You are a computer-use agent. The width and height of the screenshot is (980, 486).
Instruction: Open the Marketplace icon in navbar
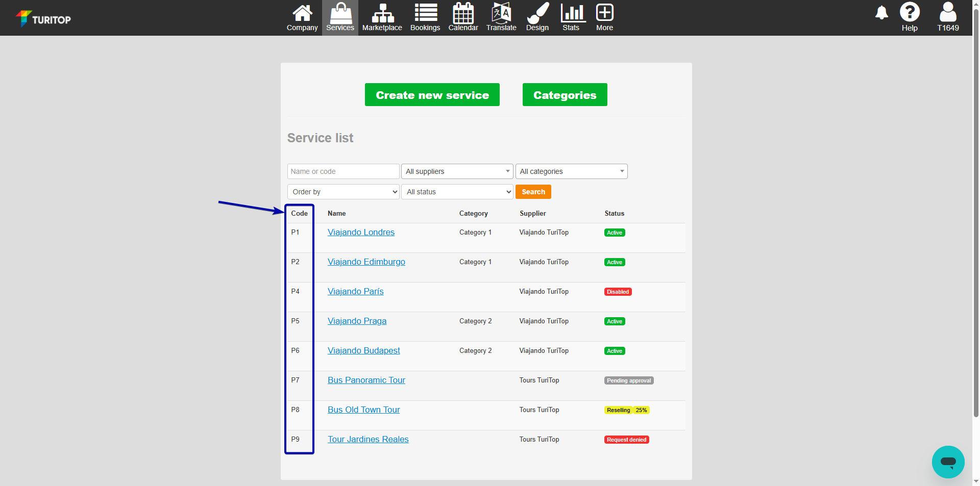tap(382, 14)
